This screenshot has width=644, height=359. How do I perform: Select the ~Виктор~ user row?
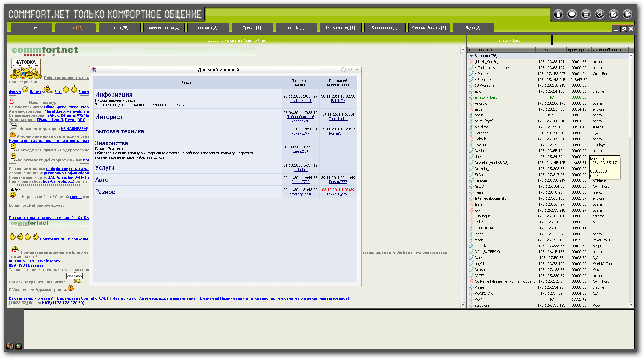click(548, 80)
